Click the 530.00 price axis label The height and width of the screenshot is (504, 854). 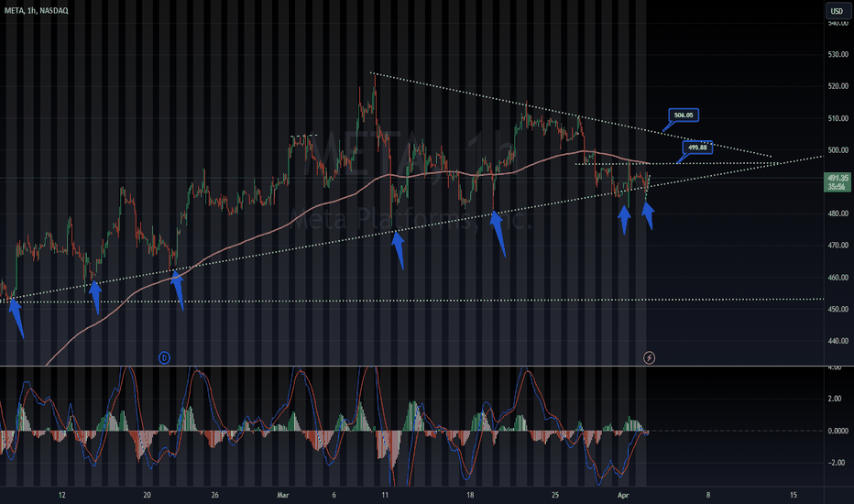838,54
